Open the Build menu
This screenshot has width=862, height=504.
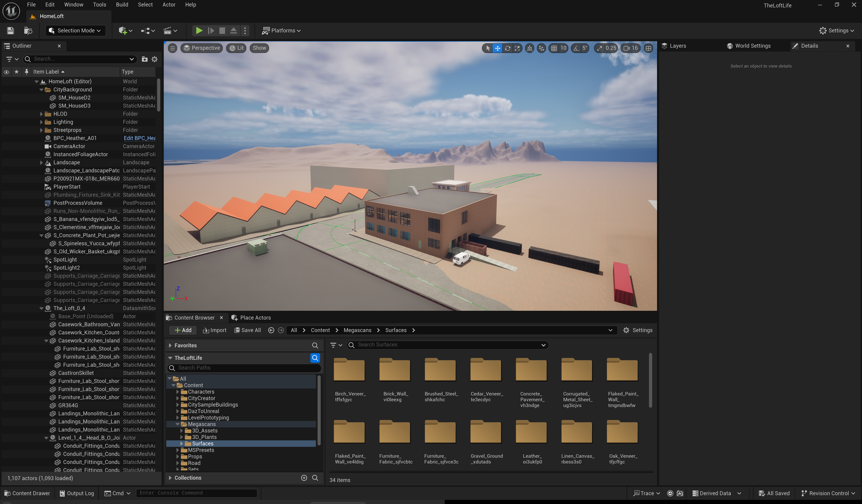click(x=122, y=4)
